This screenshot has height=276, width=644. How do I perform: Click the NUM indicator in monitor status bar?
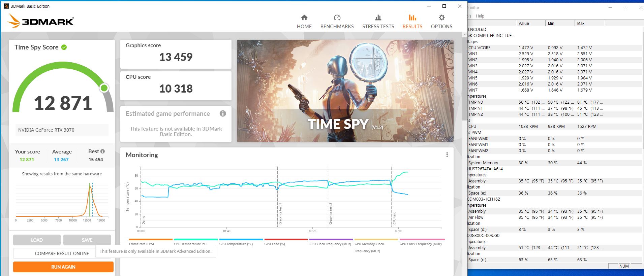624,266
